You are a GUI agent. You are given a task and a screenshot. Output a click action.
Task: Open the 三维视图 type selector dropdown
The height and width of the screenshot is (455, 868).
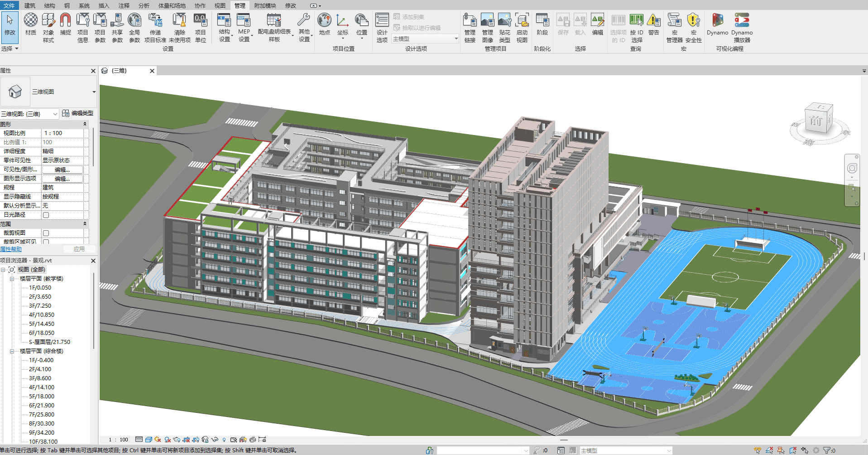pyautogui.click(x=93, y=91)
